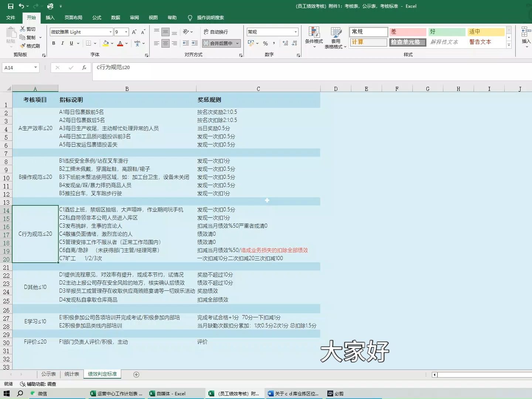The image size is (532, 399).
Task: Apply the 好 (Good) cell style
Action: tap(447, 32)
